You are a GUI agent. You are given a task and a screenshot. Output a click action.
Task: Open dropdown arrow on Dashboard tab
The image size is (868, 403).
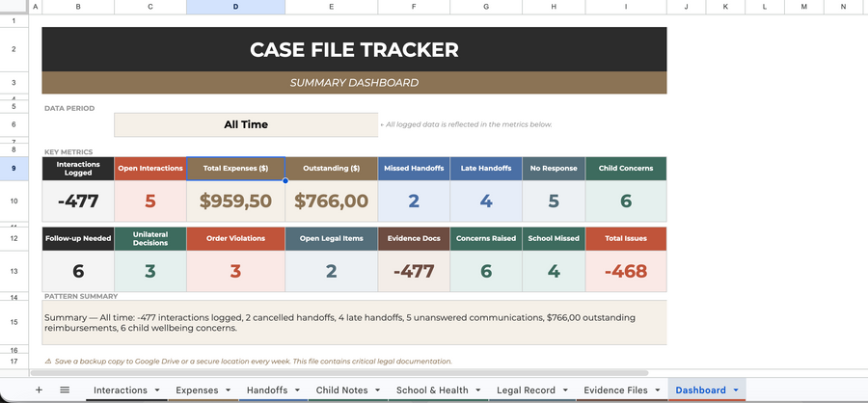click(736, 390)
